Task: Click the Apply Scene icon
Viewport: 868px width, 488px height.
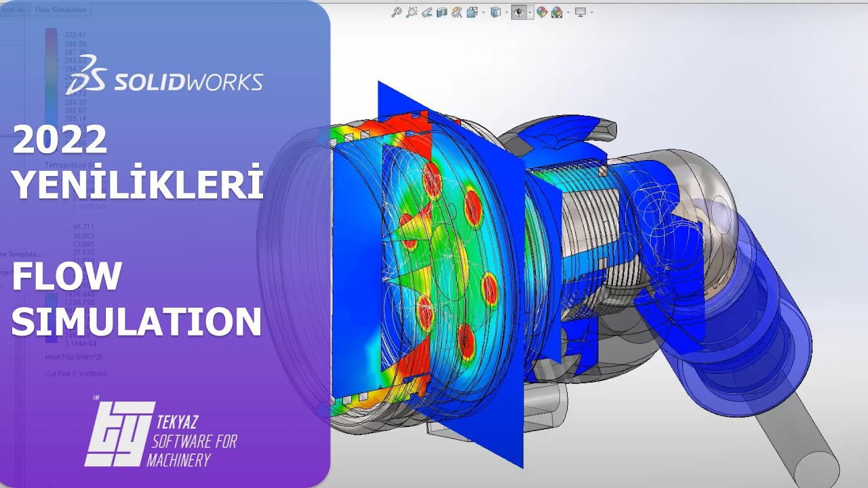Action: 557,12
